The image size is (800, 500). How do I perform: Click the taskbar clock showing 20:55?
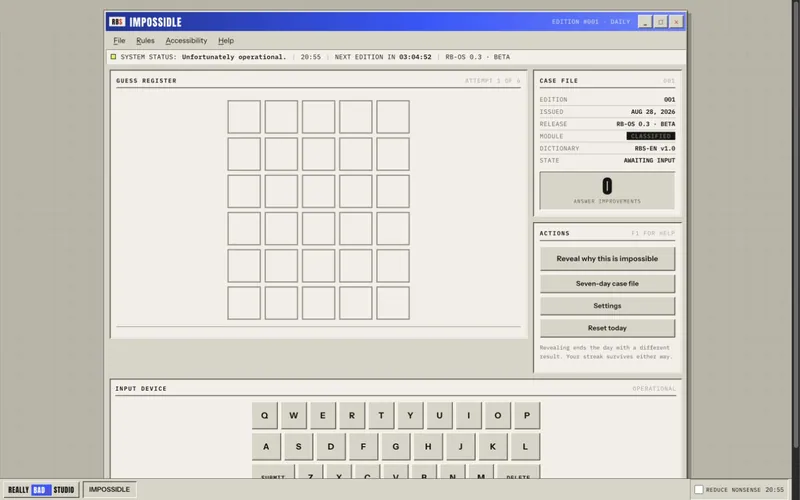[774, 490]
